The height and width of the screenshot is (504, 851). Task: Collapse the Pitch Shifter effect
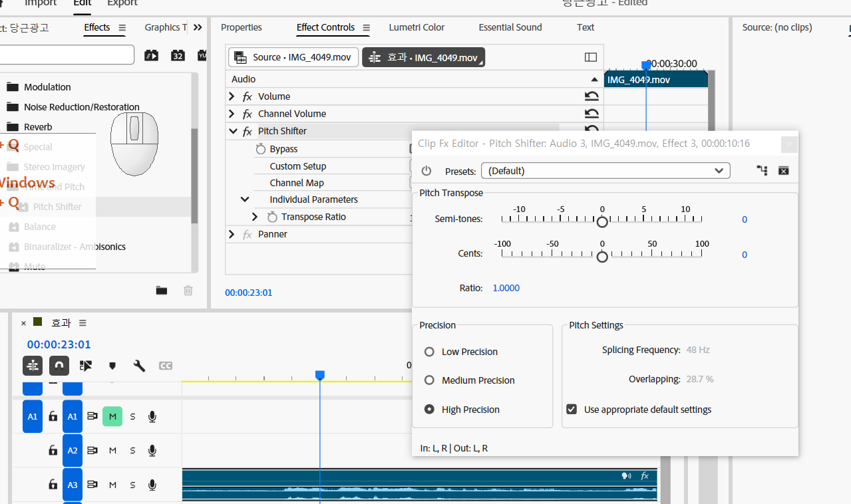[232, 131]
